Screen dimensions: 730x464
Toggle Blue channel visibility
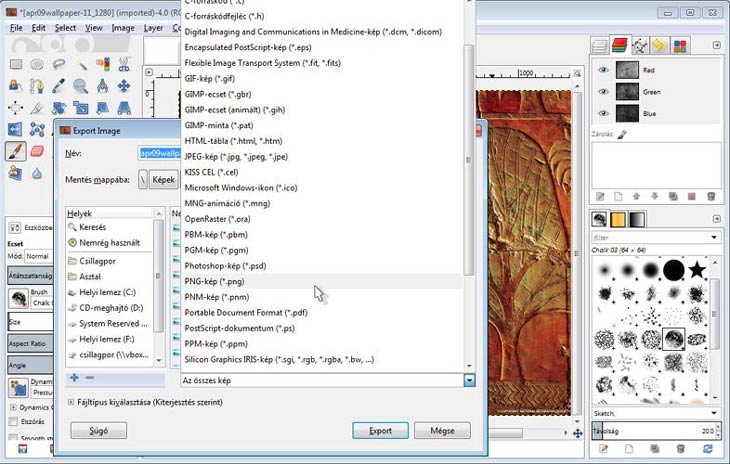[x=603, y=114]
